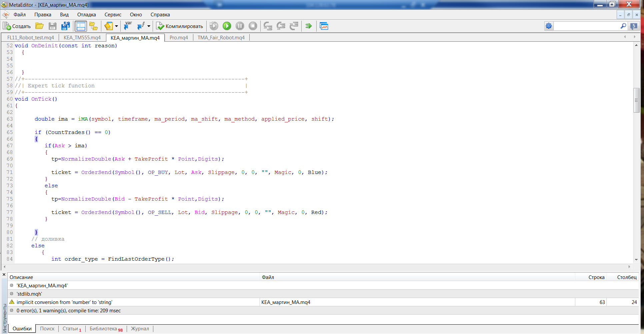Open file with the yellow folder icon
The height and width of the screenshot is (334, 644).
40,26
